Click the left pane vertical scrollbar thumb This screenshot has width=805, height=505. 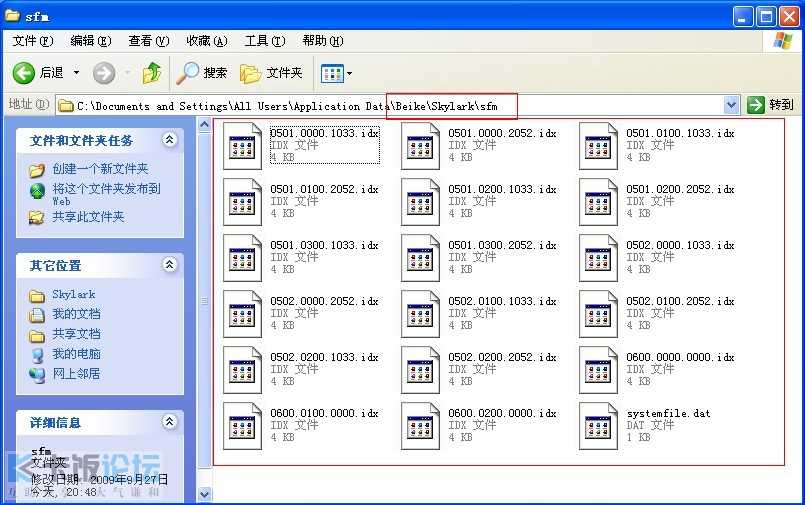[204, 300]
